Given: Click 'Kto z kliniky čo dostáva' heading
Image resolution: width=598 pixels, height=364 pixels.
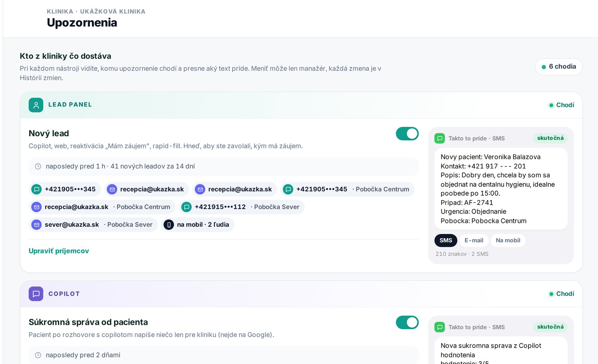Looking at the screenshot, I should 65,56.
